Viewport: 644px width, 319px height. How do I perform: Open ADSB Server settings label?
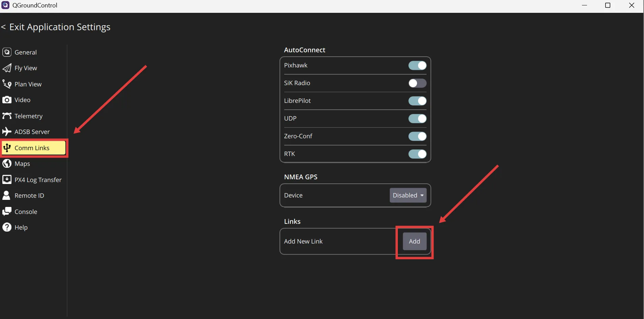tap(32, 132)
